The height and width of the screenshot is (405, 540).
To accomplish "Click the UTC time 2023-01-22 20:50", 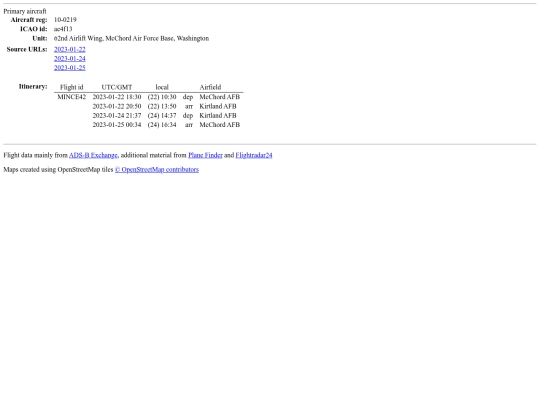I will pos(117,106).
